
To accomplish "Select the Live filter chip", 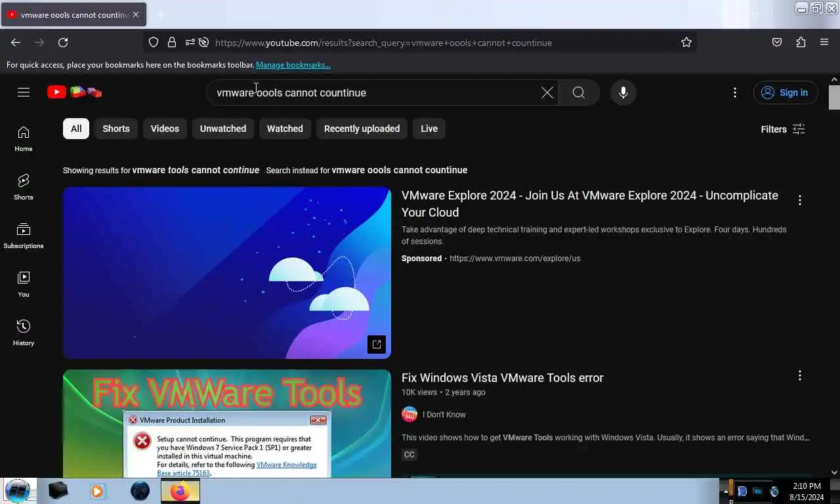I will pos(429,129).
